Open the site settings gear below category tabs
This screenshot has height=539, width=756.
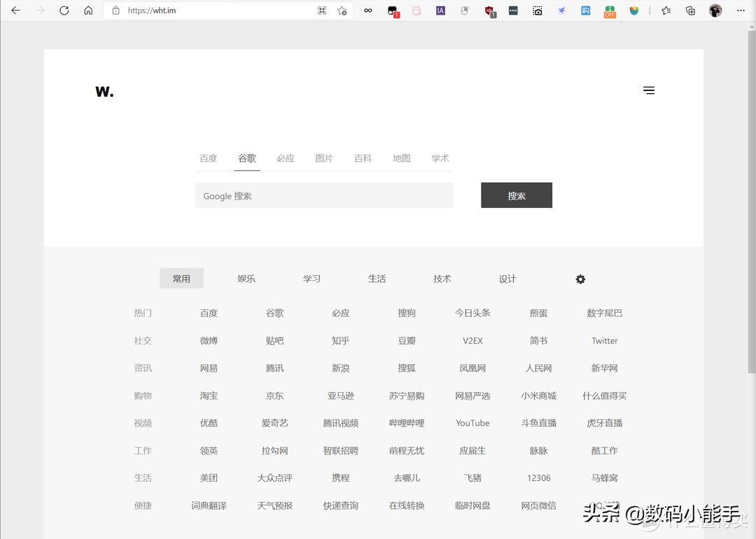[581, 279]
